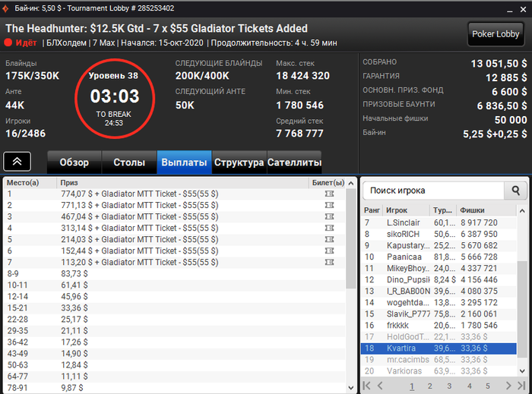Open the Обзор tab
532x394 pixels.
(x=74, y=162)
